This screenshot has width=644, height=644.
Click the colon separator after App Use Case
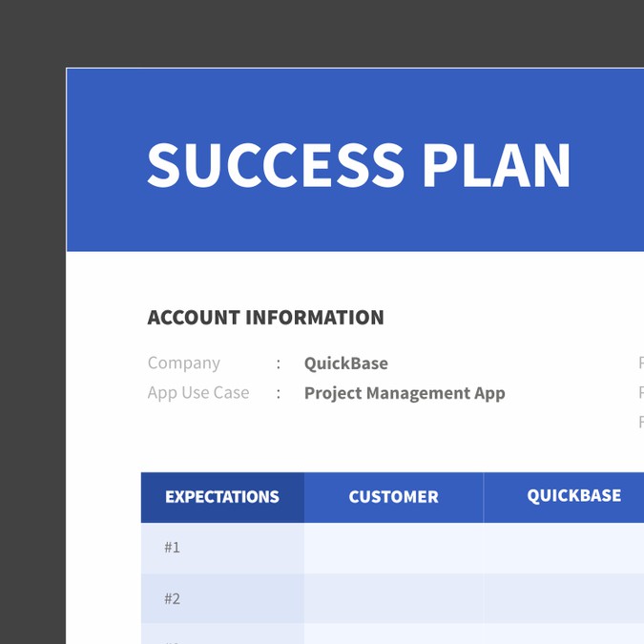[279, 393]
